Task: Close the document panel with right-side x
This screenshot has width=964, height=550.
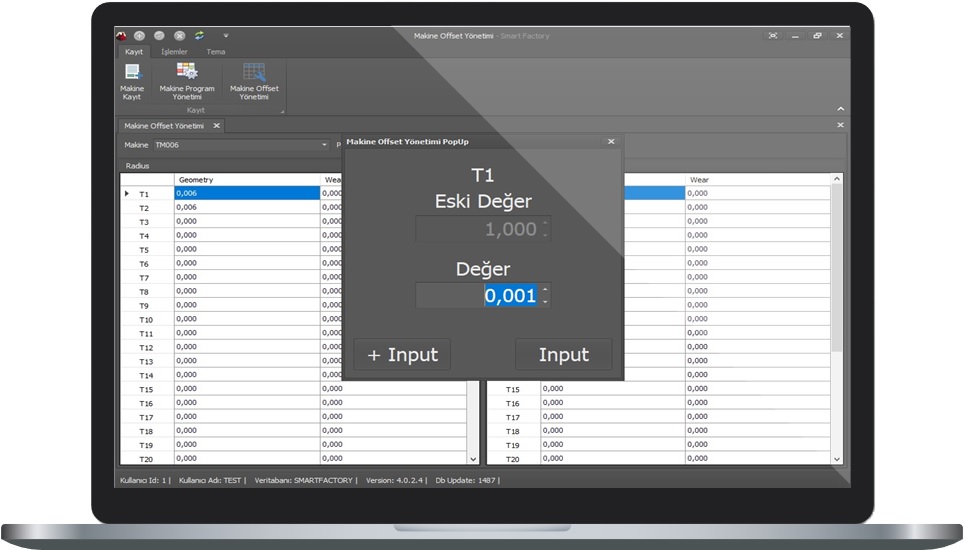Action: pyautogui.click(x=840, y=125)
